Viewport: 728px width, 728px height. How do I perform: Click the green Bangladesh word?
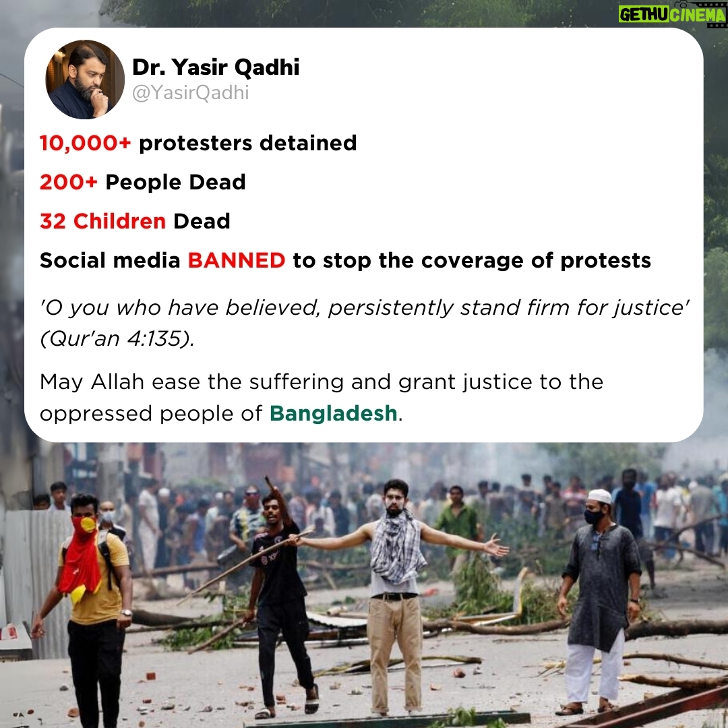pos(334,413)
